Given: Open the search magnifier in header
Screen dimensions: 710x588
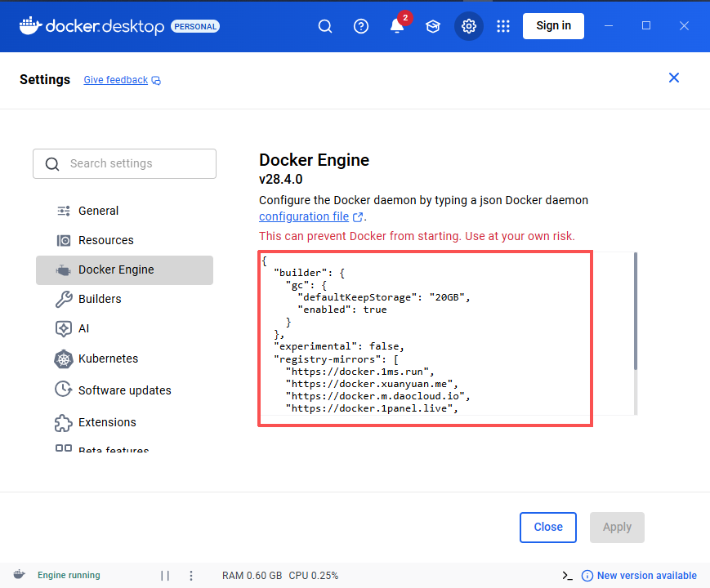Looking at the screenshot, I should tap(324, 26).
